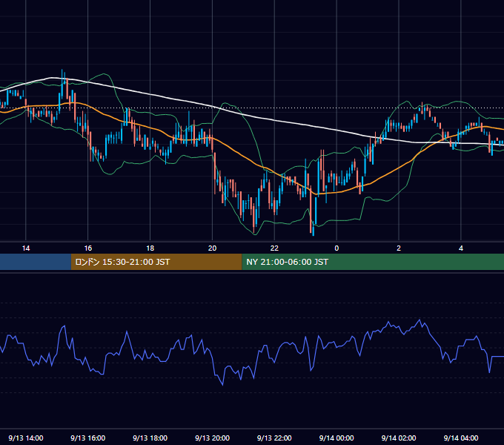The height and width of the screenshot is (445, 504).
Task: Click the hour label 0 under price chart
Action: point(336,248)
